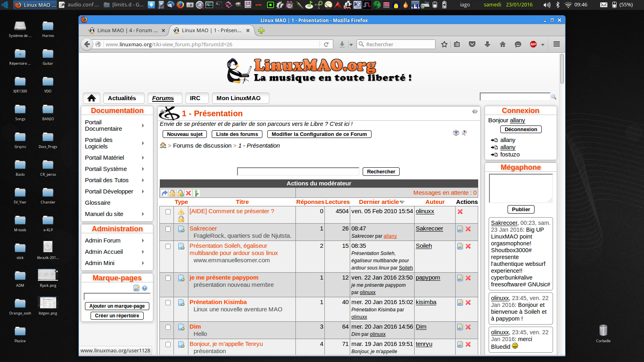Click the moderator unlock topics icon

(172, 193)
